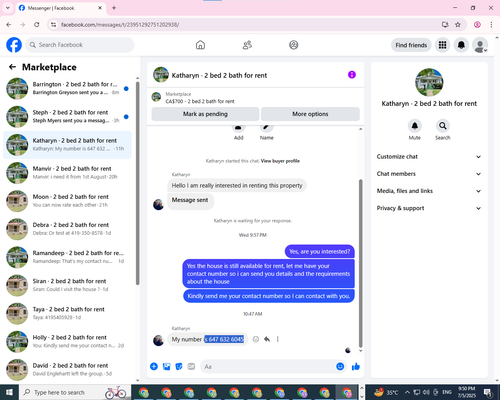
Task: Reply to Katharyn's number message
Action: pos(267,339)
